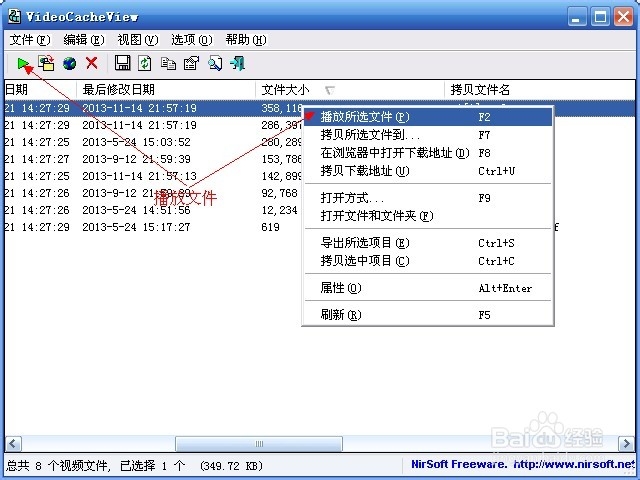Screen dimensions: 640x480
Task: Choose 属性(O) in context menu
Action: 427,288
